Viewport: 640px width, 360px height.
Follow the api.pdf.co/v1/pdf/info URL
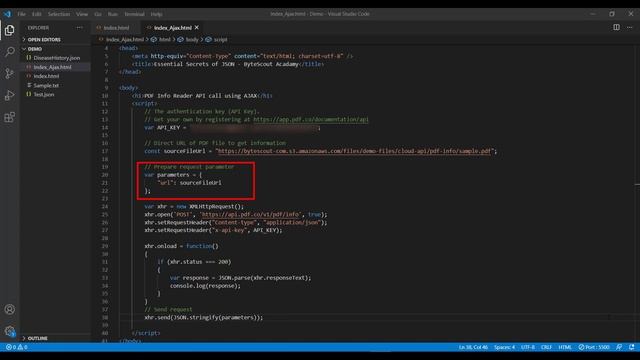click(x=251, y=214)
